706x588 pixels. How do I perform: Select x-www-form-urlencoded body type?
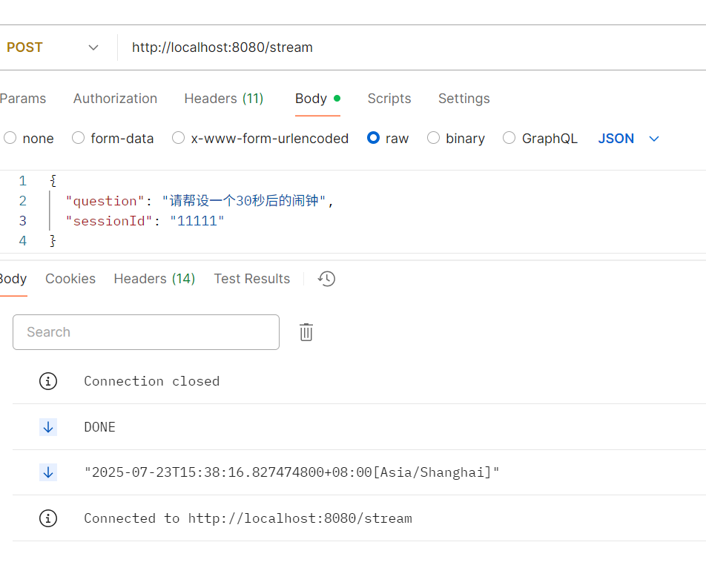(x=260, y=138)
